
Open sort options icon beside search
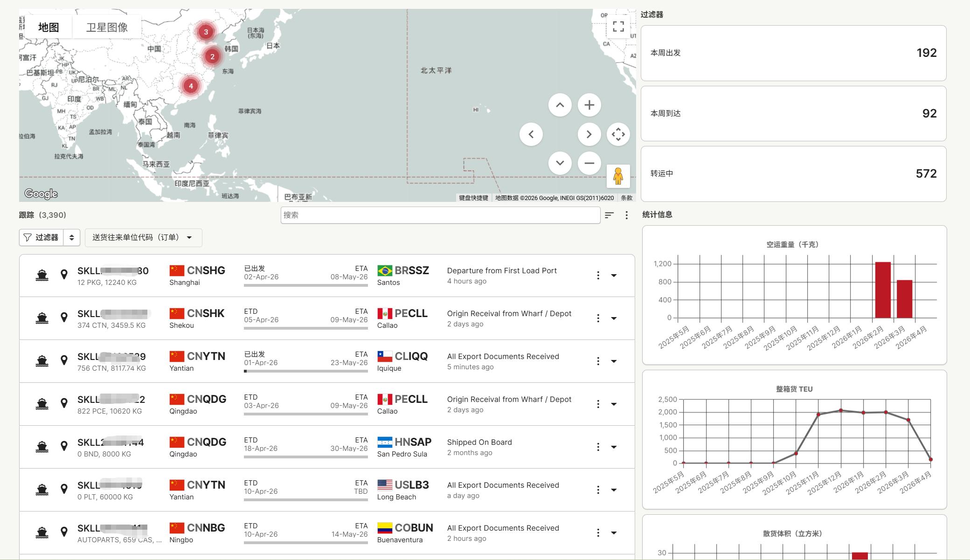[x=609, y=215]
